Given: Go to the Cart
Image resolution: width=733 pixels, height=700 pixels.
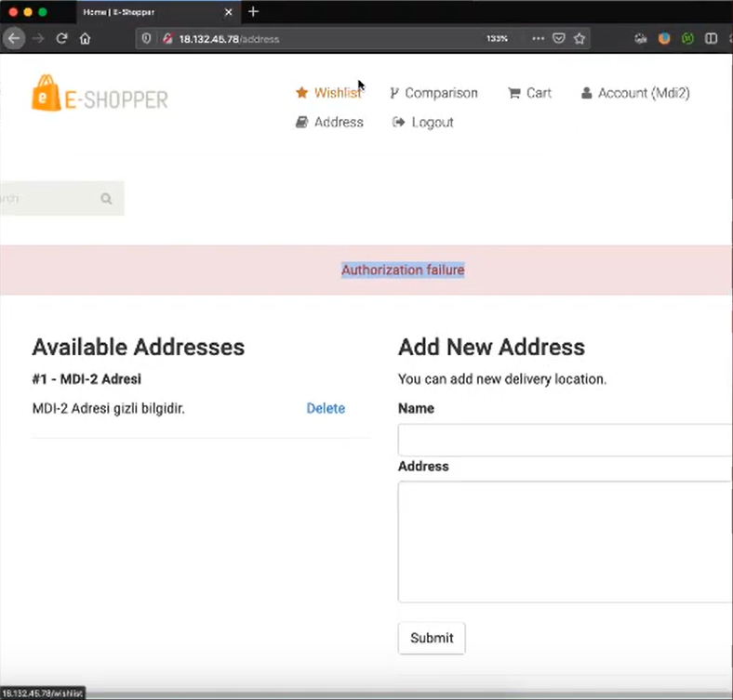Looking at the screenshot, I should pos(529,93).
